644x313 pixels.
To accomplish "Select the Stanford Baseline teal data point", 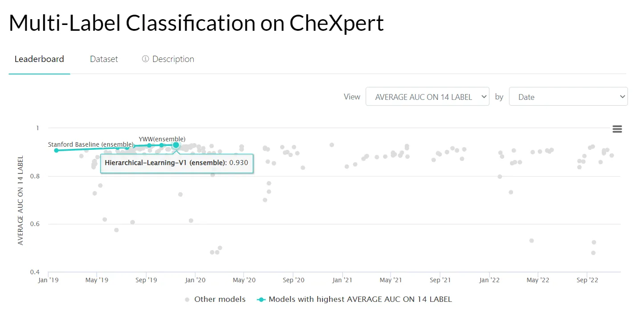I will pyautogui.click(x=56, y=150).
